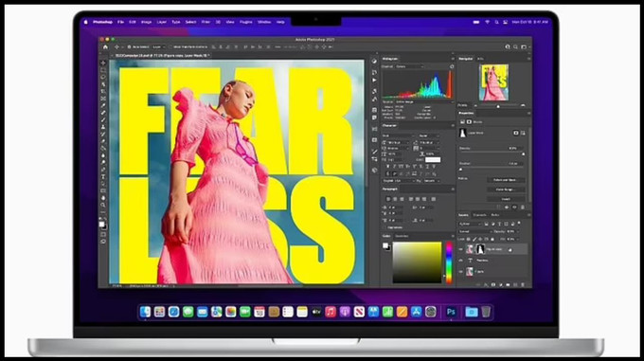Image resolution: width=644 pixels, height=361 pixels.
Task: Open Safari from the Dock
Action: (x=173, y=312)
